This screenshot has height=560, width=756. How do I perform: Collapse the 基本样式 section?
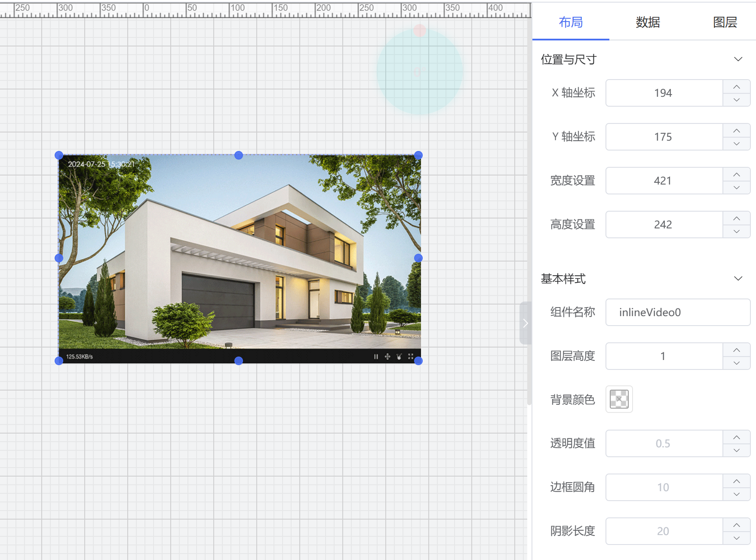pos(738,278)
